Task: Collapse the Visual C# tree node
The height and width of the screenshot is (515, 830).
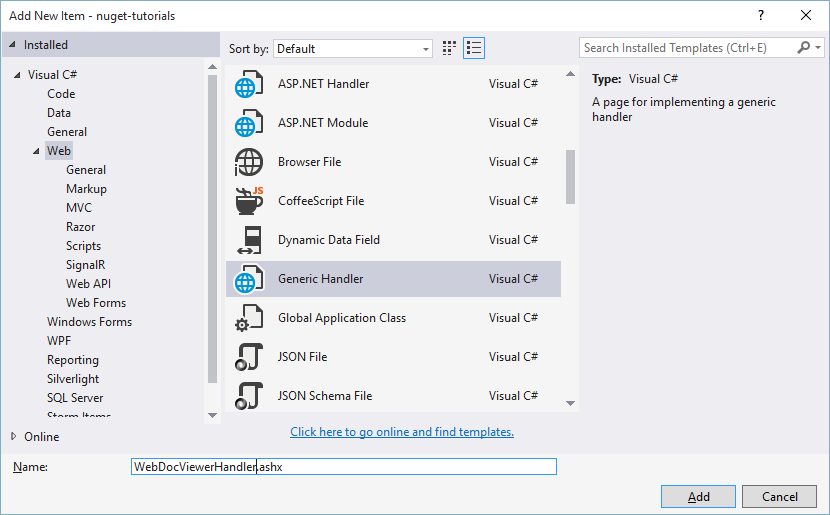Action: tap(17, 75)
